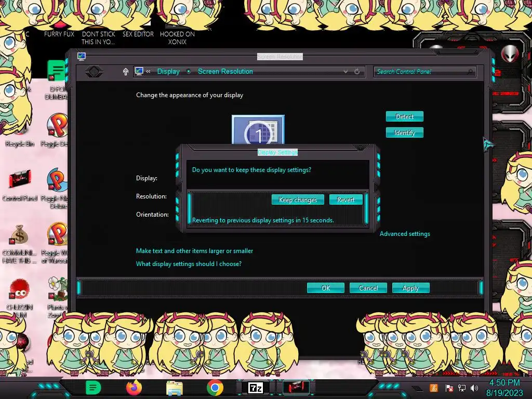Click the Keep changes button
532x399 pixels.
[298, 200]
